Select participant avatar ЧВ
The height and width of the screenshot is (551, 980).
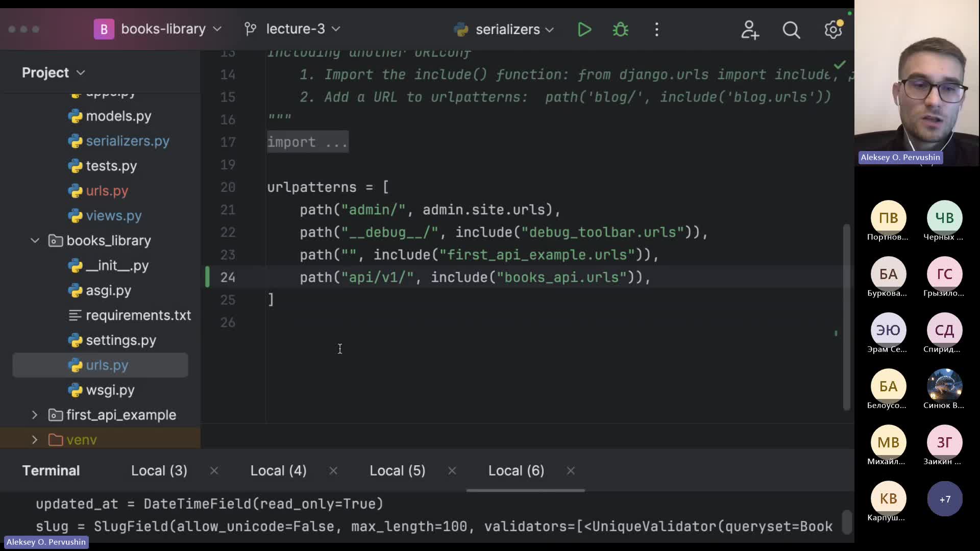(944, 218)
